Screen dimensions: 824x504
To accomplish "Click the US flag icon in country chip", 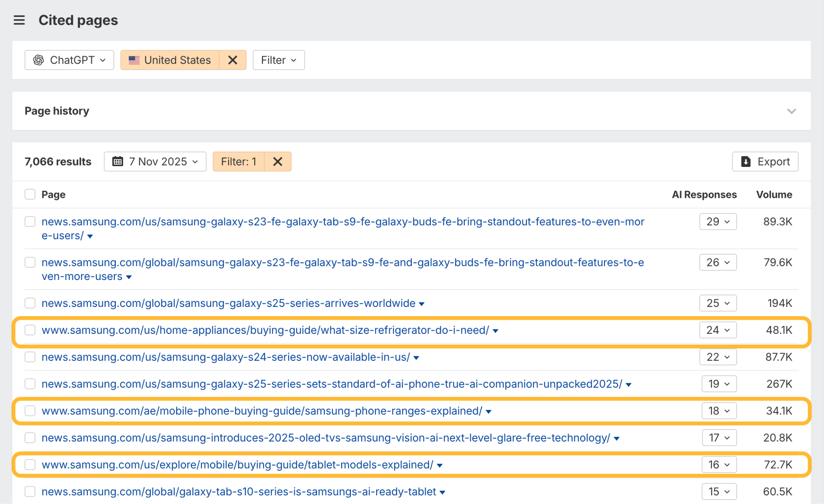I will pyautogui.click(x=134, y=60).
